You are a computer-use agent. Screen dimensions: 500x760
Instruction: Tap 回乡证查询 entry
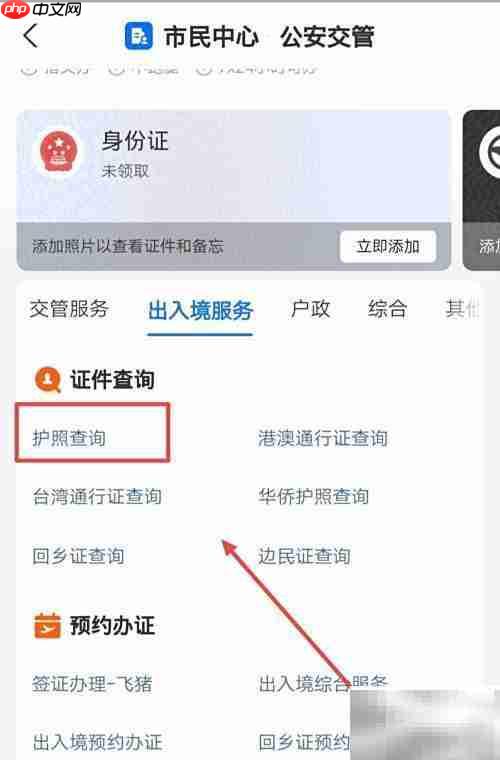[x=78, y=556]
